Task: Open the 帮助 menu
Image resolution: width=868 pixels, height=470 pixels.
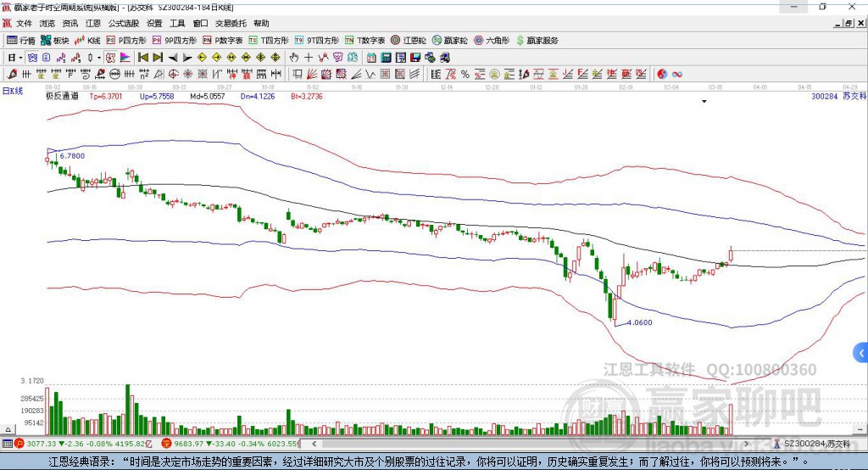Action: (x=261, y=23)
